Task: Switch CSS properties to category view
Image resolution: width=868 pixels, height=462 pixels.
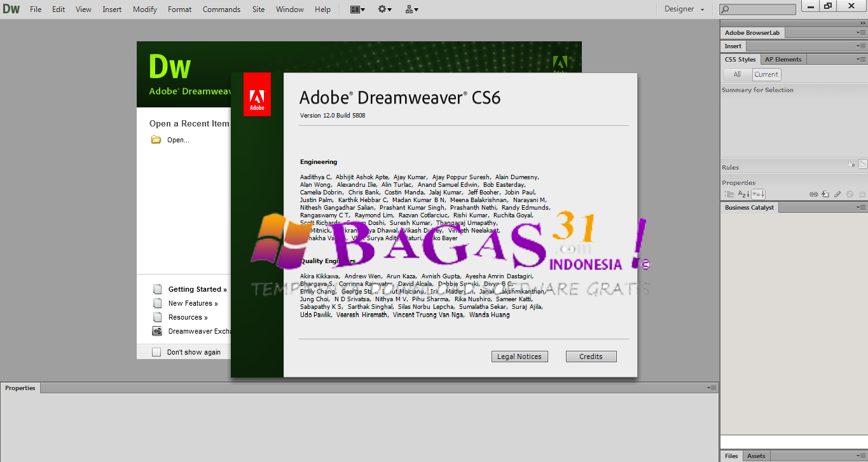Action: tap(729, 194)
